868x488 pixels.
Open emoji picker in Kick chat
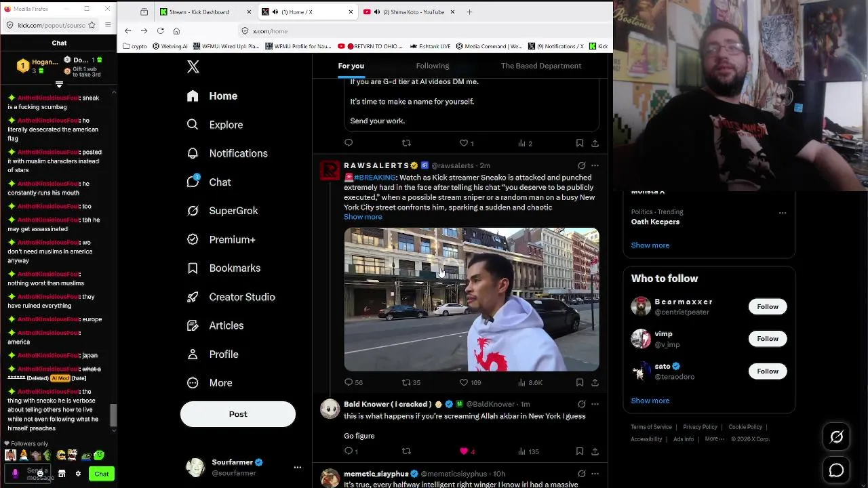point(40,474)
